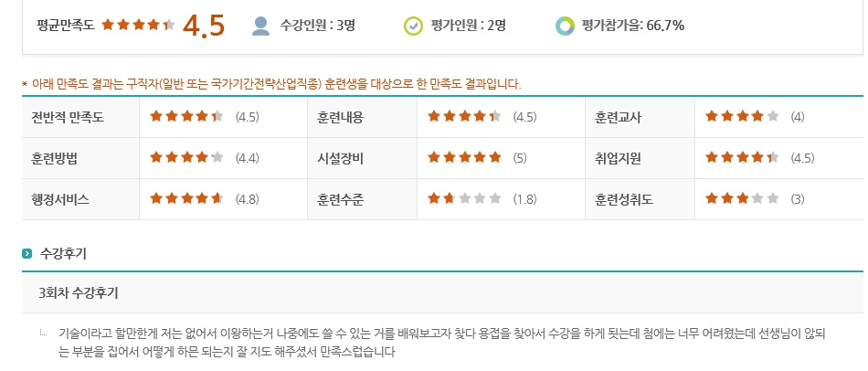Image resolution: width=868 pixels, height=371 pixels.
Task: Click the 평가참가율: 66.7% text
Action: click(x=633, y=26)
